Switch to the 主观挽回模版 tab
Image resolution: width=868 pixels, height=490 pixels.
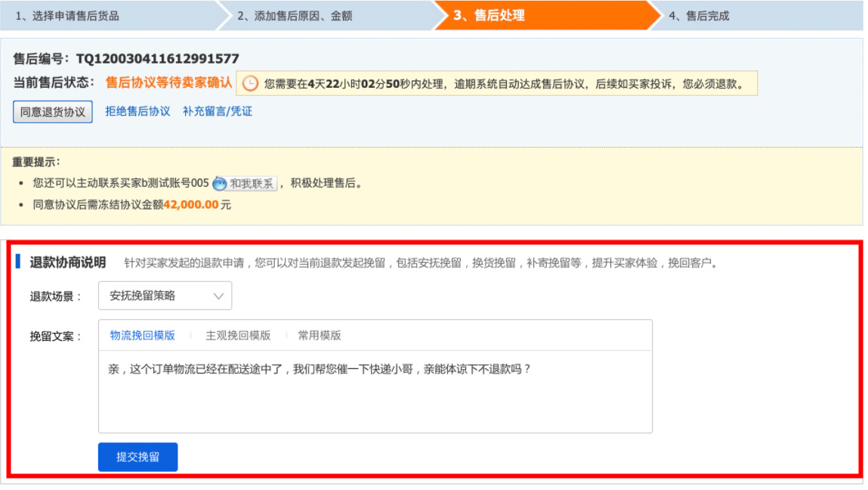[238, 335]
